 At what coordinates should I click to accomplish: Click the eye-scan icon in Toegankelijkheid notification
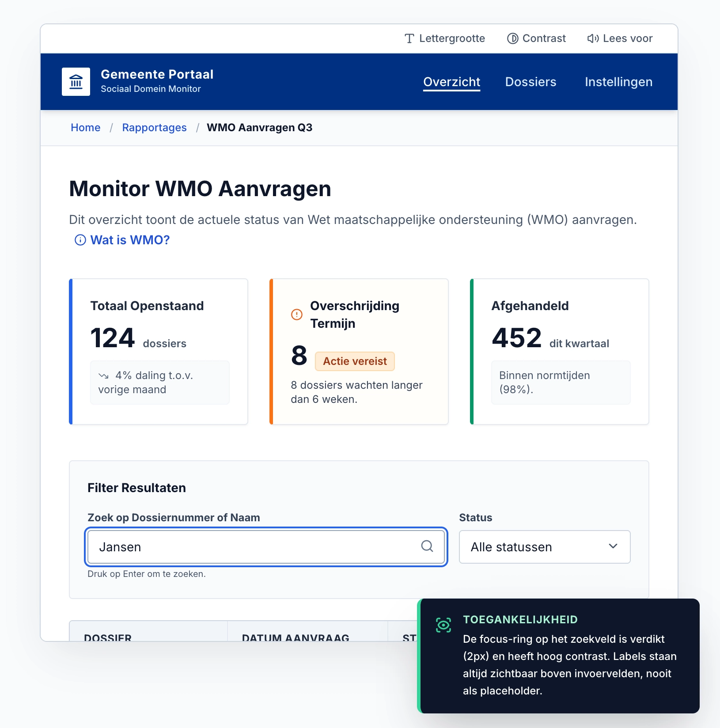(443, 625)
